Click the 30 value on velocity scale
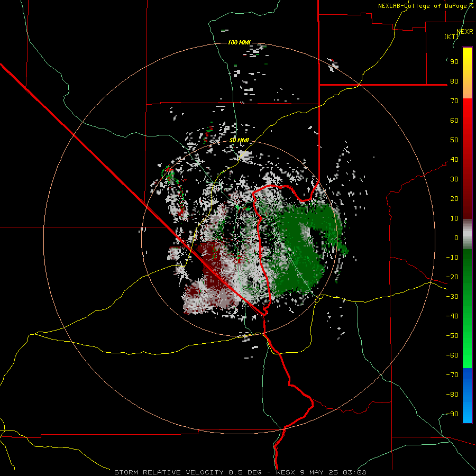Viewport: 476px width, 476px height. point(454,179)
